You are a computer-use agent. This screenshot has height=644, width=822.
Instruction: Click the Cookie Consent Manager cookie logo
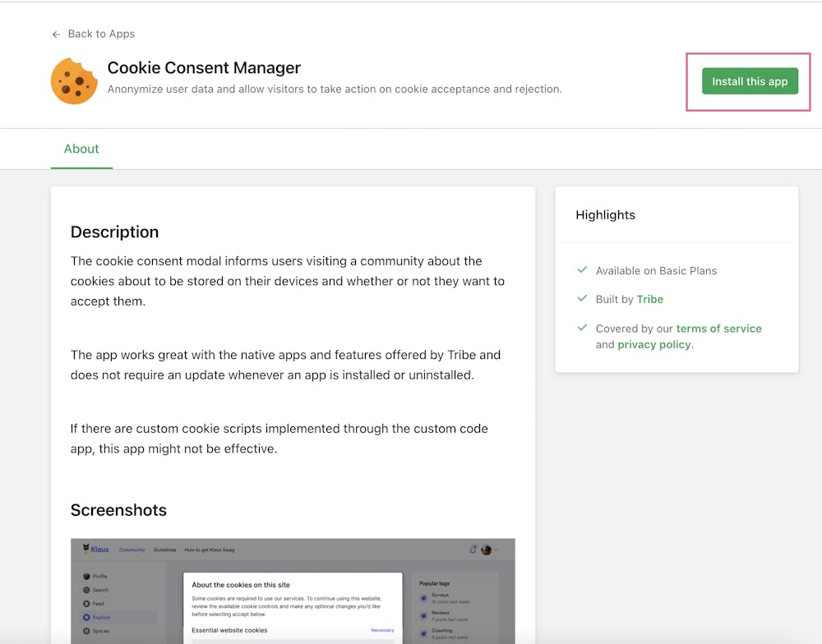tap(74, 80)
